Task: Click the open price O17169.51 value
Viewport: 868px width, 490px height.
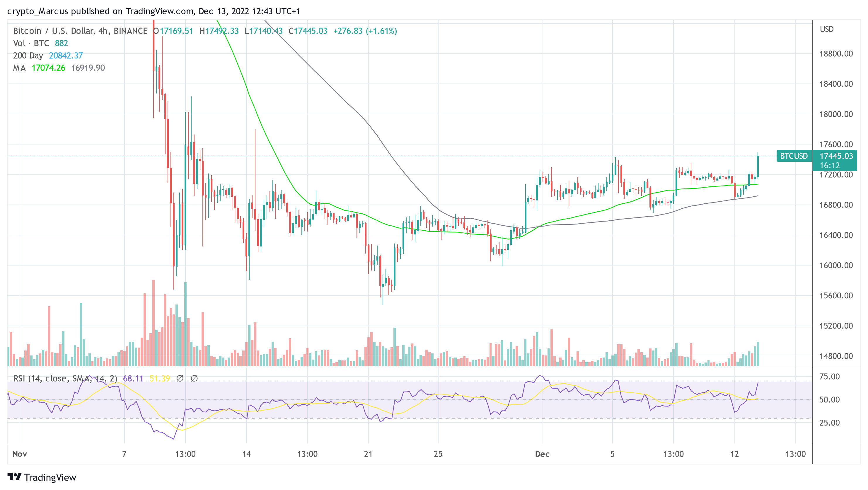Action: [x=173, y=31]
